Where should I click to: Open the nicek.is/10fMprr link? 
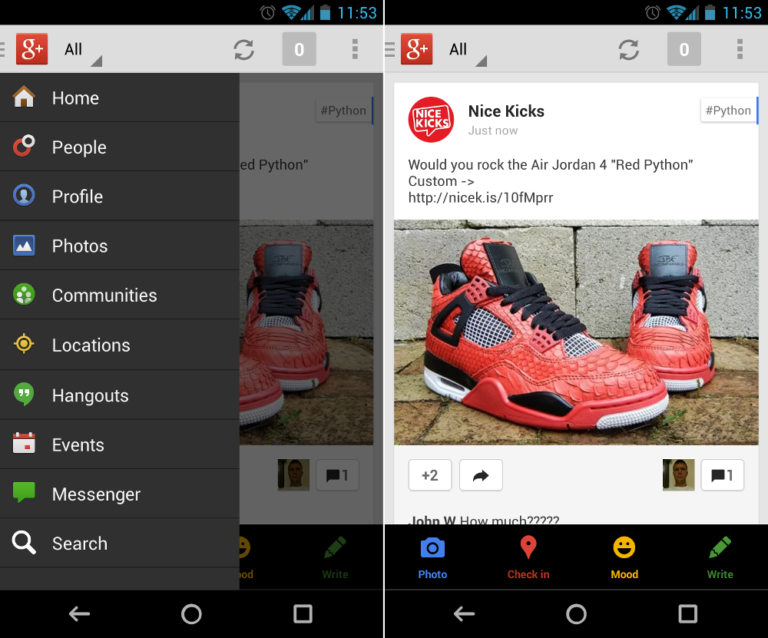[480, 198]
